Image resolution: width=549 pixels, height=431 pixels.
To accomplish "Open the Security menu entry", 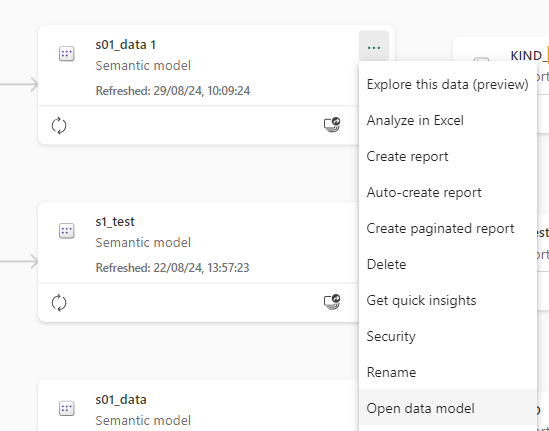I will click(448, 336).
